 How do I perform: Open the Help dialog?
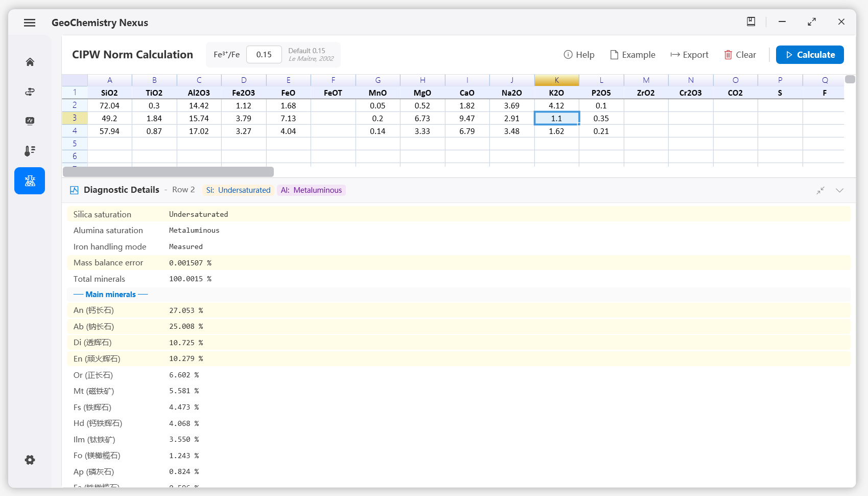(579, 55)
